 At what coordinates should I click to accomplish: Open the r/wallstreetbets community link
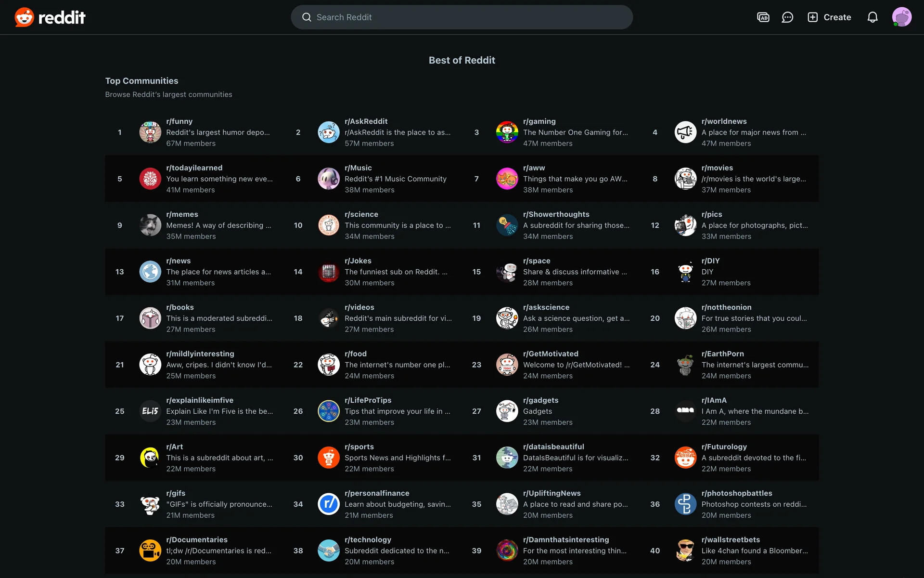731,539
